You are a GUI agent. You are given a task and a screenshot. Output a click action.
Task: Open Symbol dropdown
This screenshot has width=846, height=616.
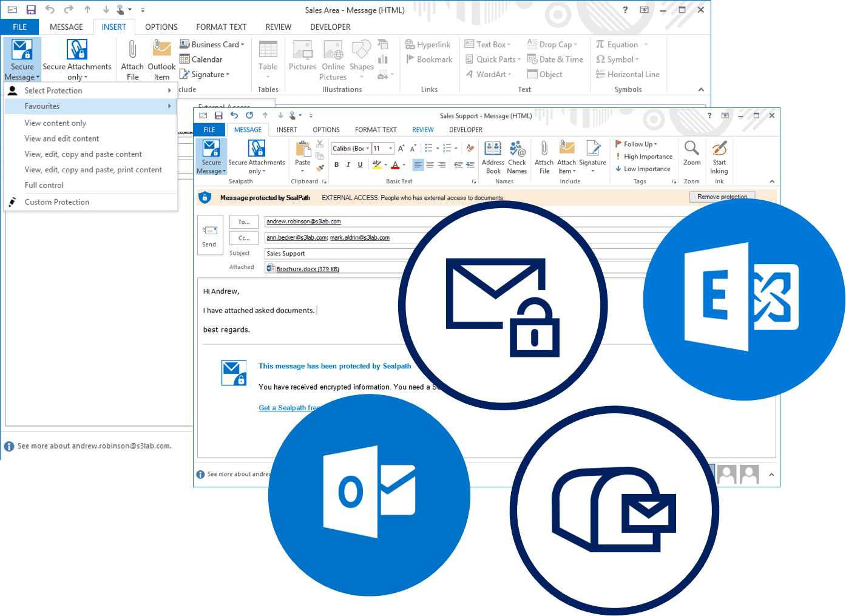point(617,59)
